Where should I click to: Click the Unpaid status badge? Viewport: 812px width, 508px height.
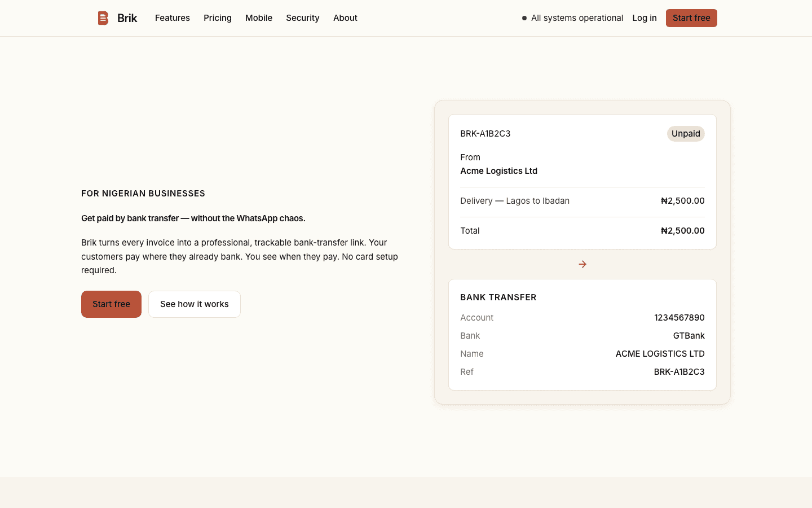pos(686,134)
